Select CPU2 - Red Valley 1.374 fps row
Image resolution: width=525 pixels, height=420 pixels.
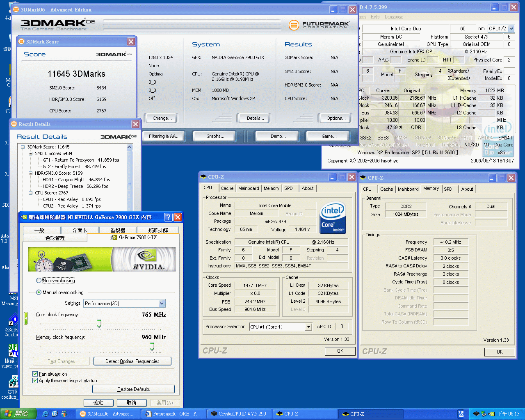point(71,206)
